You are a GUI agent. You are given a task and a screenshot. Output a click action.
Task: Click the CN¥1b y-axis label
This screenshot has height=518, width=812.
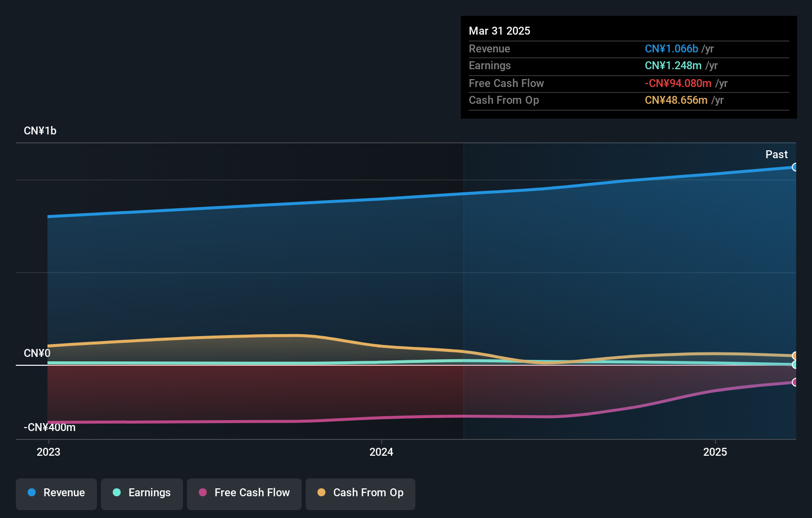[x=40, y=131]
